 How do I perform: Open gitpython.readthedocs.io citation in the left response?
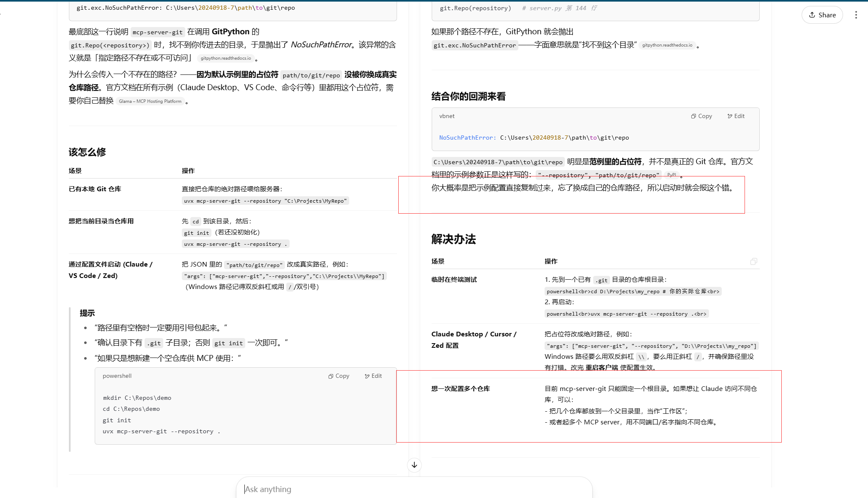(x=226, y=58)
